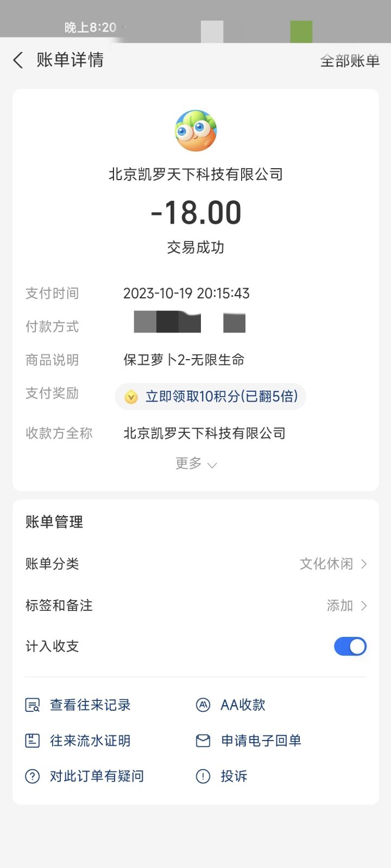Open the 账单分类 category chevron
The image size is (391, 868).
point(364,564)
